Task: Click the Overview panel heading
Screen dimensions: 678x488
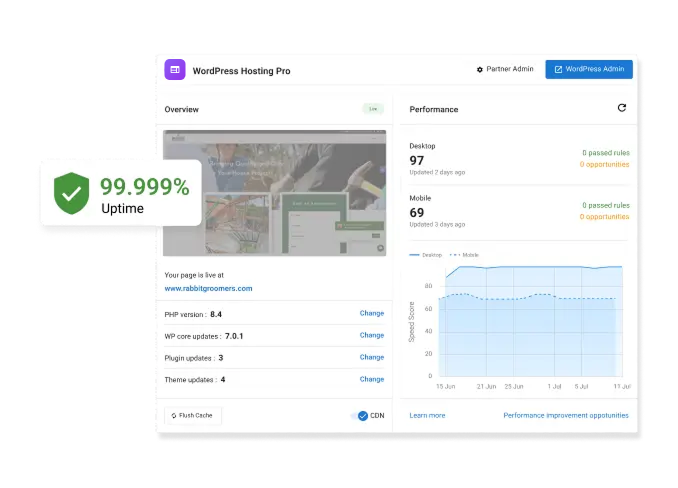Action: tap(182, 109)
